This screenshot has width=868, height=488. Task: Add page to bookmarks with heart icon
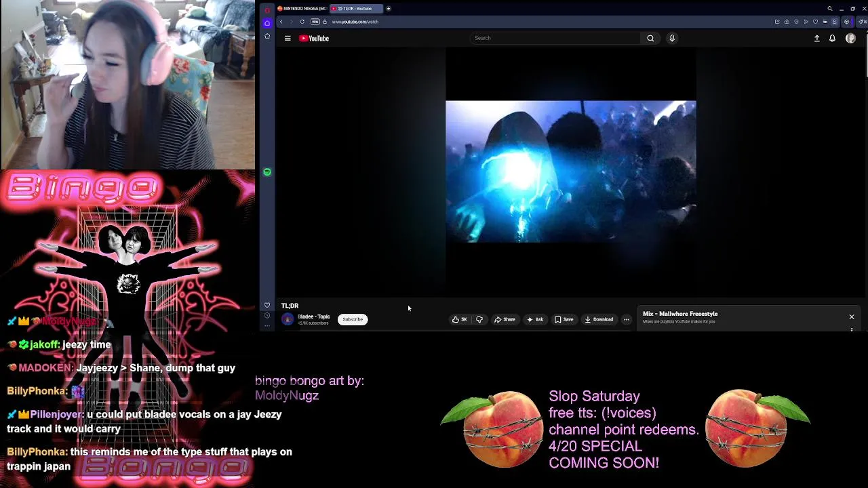815,22
